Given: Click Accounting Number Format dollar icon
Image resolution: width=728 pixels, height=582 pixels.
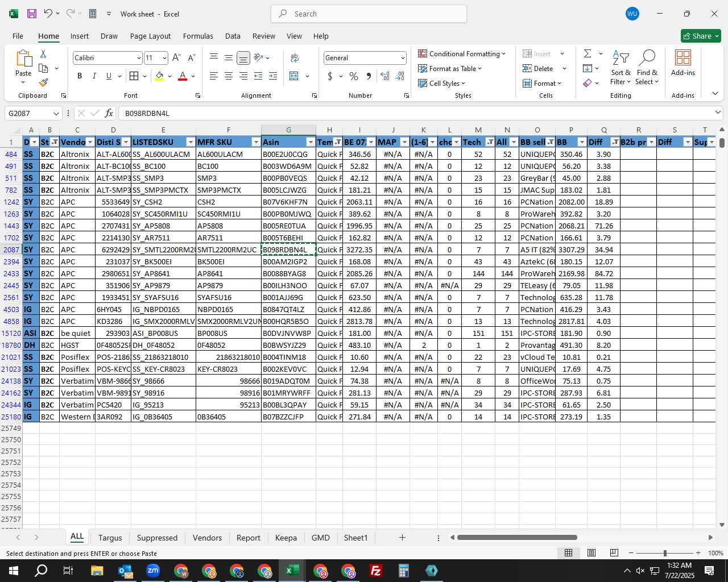Looking at the screenshot, I should pos(330,76).
